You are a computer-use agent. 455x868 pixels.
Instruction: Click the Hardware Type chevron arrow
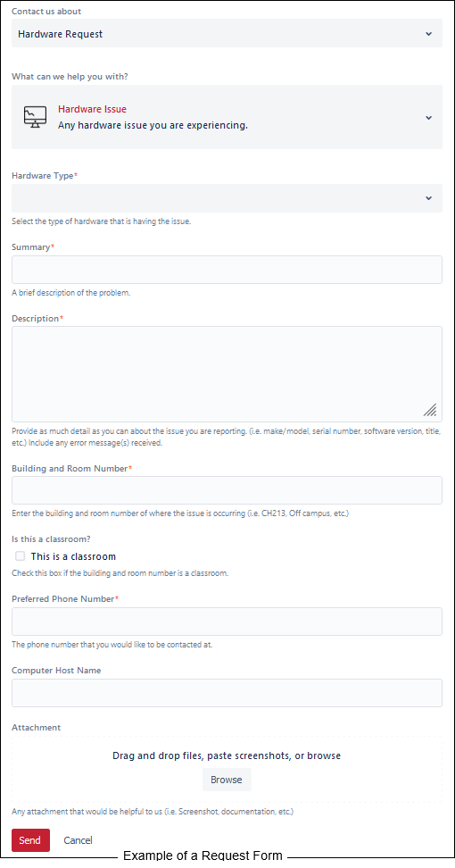[x=428, y=198]
